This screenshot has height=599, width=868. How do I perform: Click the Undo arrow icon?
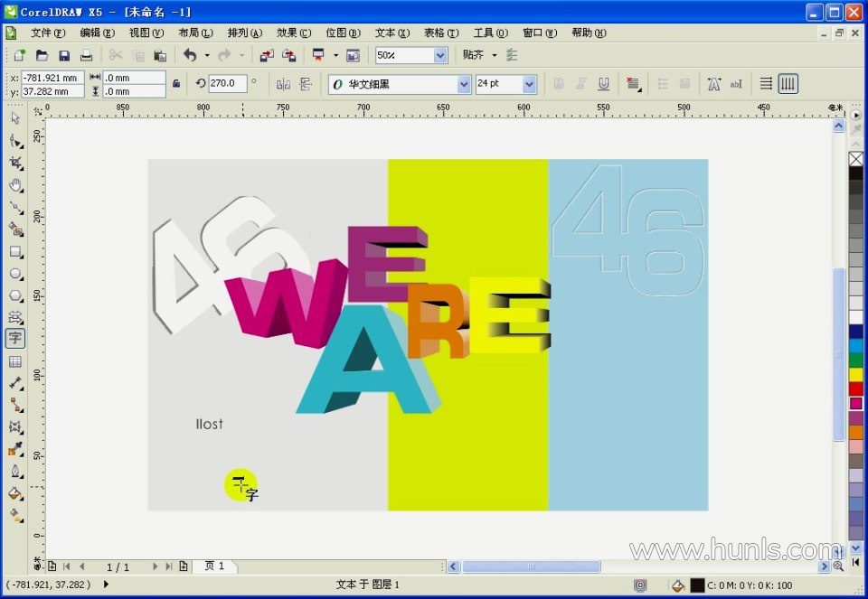pyautogui.click(x=190, y=55)
